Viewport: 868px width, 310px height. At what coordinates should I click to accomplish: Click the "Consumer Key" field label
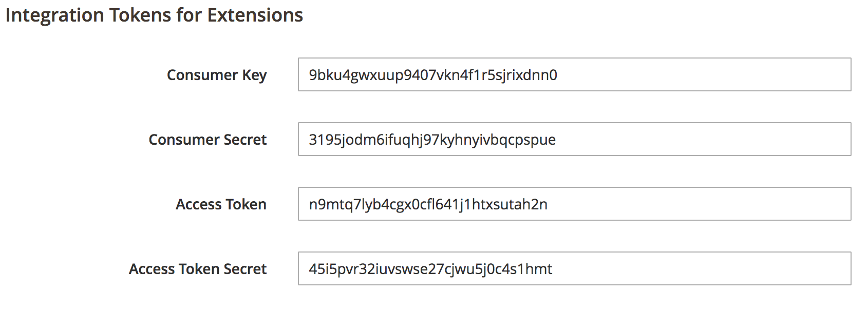(216, 75)
